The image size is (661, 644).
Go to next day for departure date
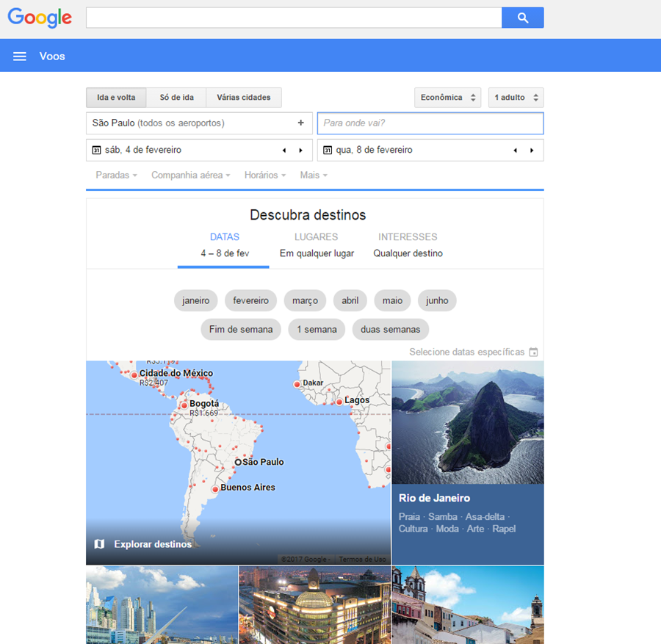pyautogui.click(x=300, y=151)
